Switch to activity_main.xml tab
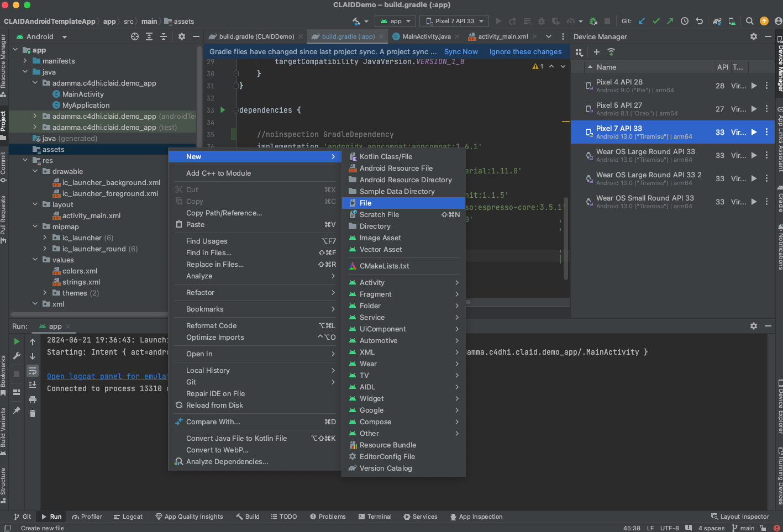This screenshot has height=532, width=783. [x=503, y=36]
